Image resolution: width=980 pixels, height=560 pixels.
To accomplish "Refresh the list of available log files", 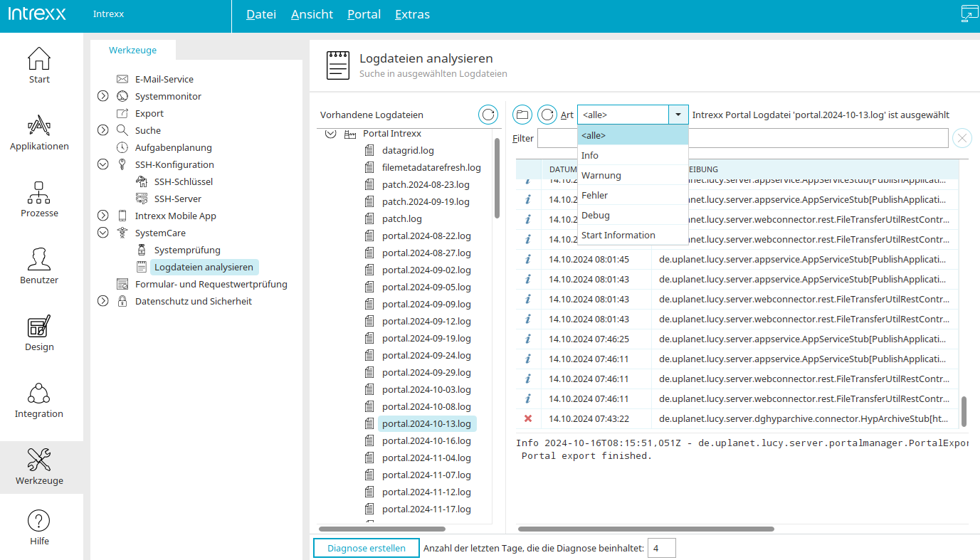I will coord(488,115).
